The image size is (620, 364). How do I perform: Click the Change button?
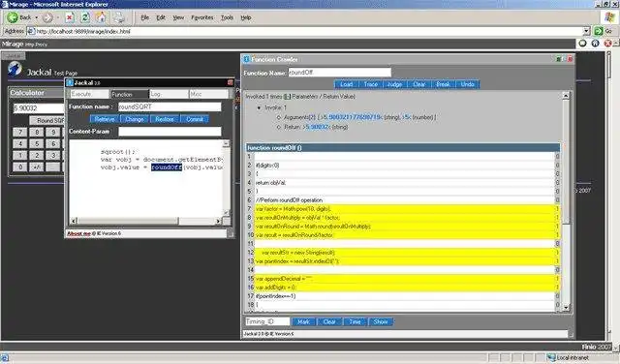point(135,119)
